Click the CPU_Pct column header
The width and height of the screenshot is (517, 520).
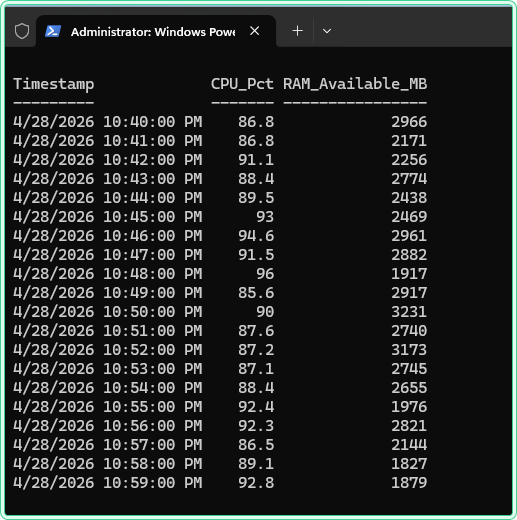(x=242, y=84)
